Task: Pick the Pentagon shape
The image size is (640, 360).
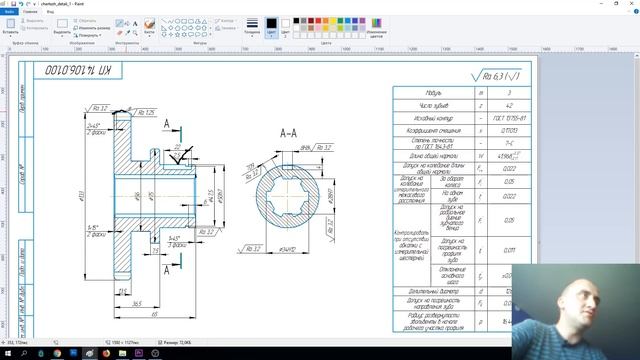Action: 177,28
